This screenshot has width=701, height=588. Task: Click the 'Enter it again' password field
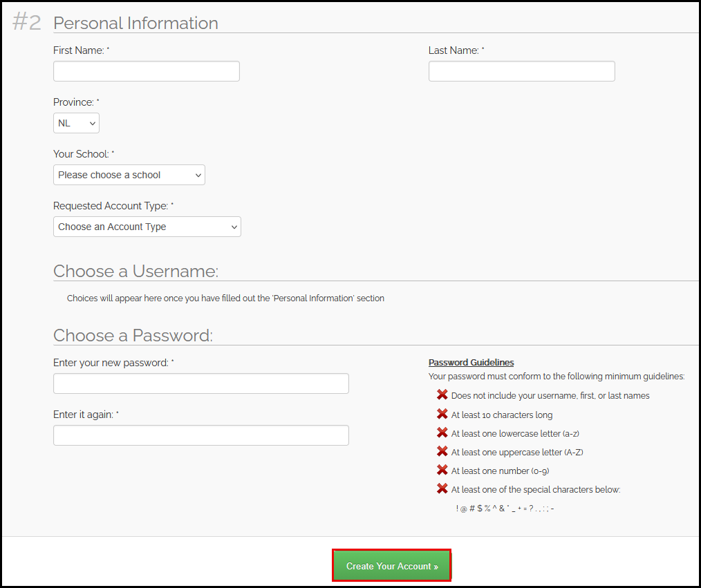tap(200, 435)
